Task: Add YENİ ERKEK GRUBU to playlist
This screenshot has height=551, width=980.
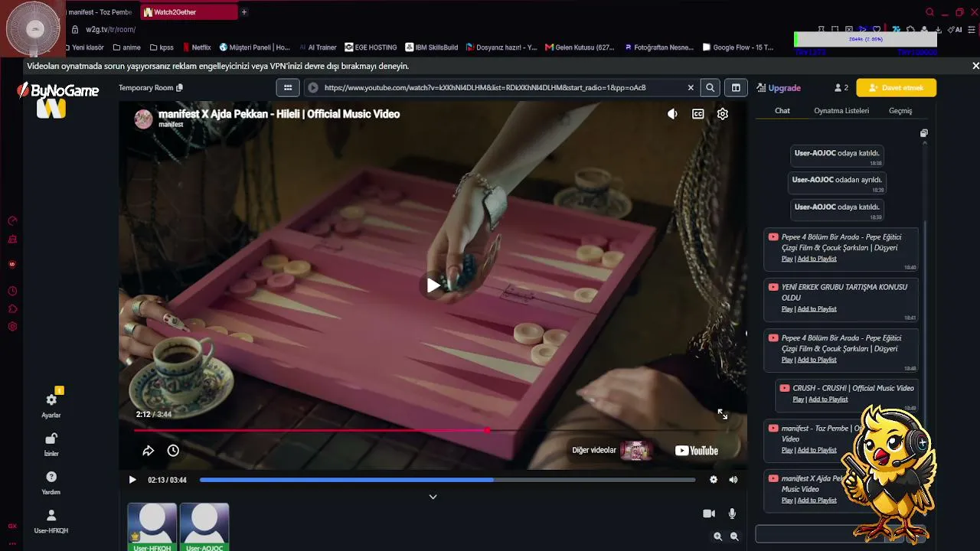Action: point(817,309)
